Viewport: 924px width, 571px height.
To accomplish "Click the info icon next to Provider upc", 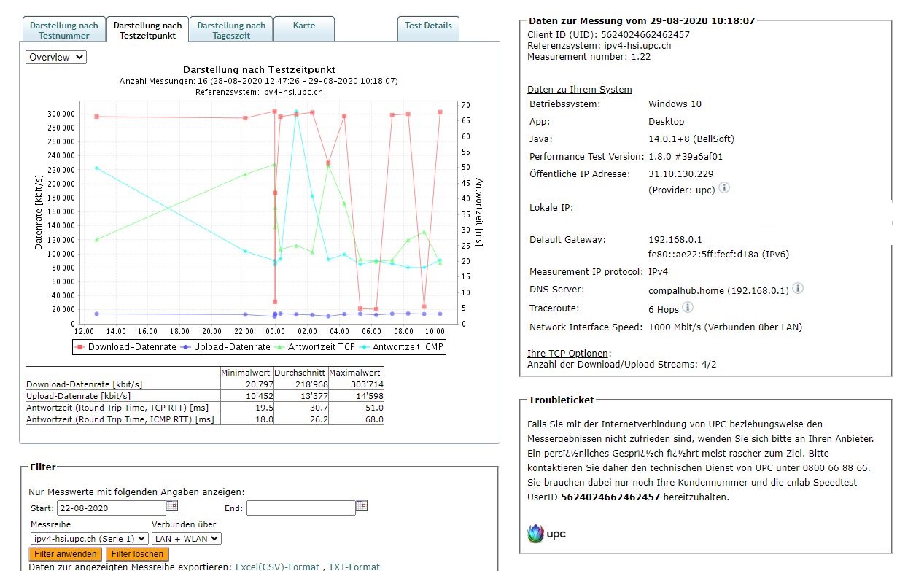I will pyautogui.click(x=723, y=188).
